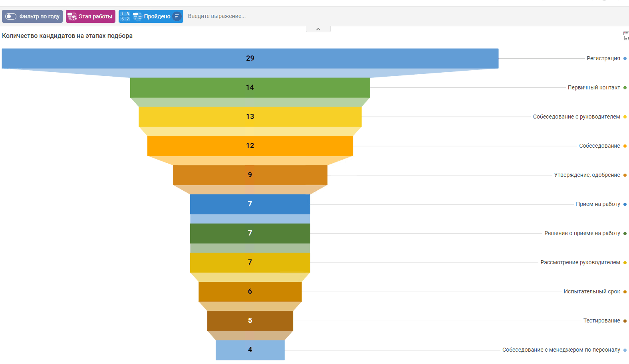Screen dimensions: 629x364
Task: Click the Регистрация legend label
Action: (603, 58)
